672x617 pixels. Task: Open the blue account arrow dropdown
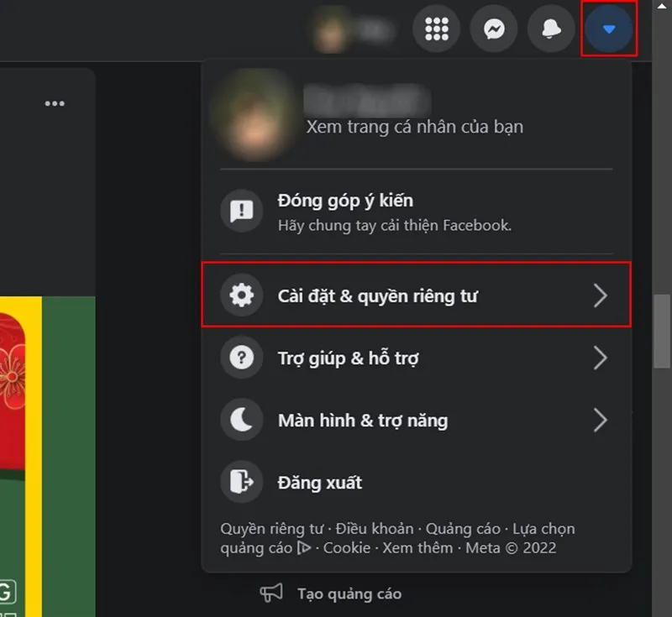[610, 29]
